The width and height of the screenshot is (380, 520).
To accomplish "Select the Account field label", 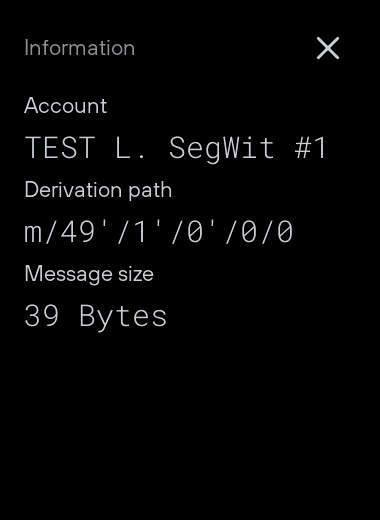I will (x=66, y=106).
